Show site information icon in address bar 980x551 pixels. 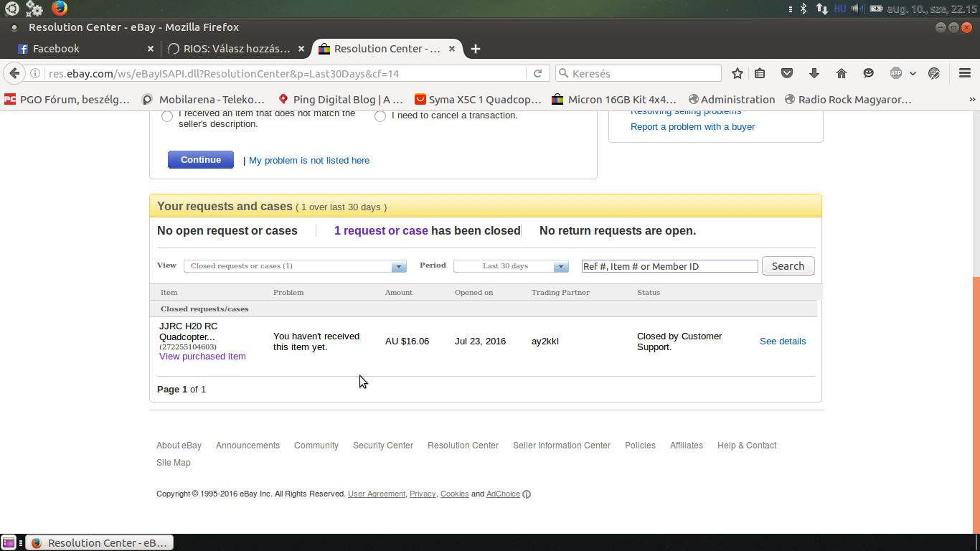click(x=34, y=73)
